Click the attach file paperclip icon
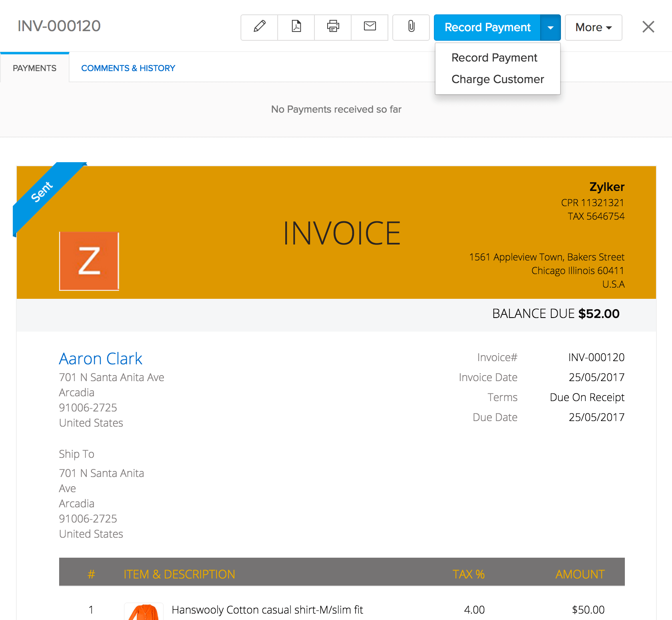 pyautogui.click(x=411, y=27)
